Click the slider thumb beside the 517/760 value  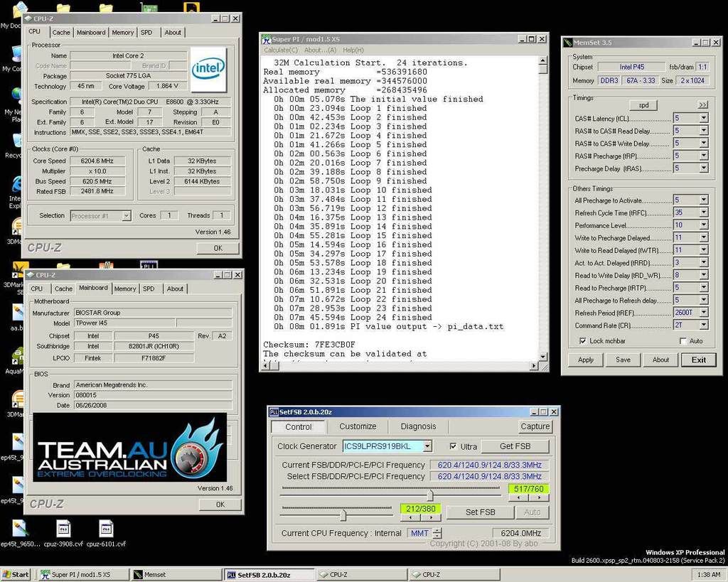430,495
